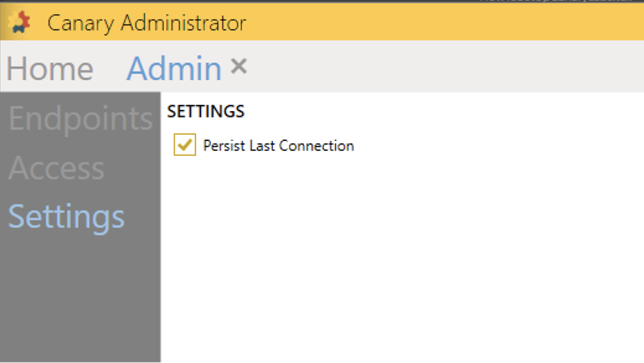Navigate to Endpoints from the side menu

coord(80,119)
